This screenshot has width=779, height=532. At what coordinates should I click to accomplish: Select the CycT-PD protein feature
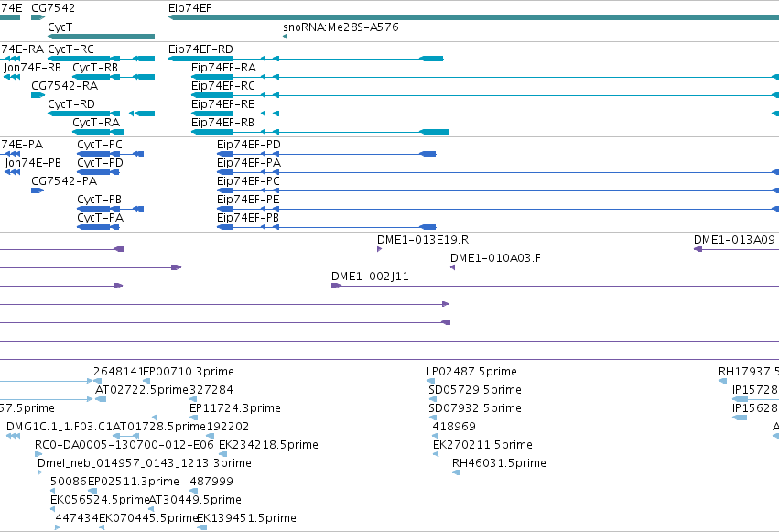98,172
